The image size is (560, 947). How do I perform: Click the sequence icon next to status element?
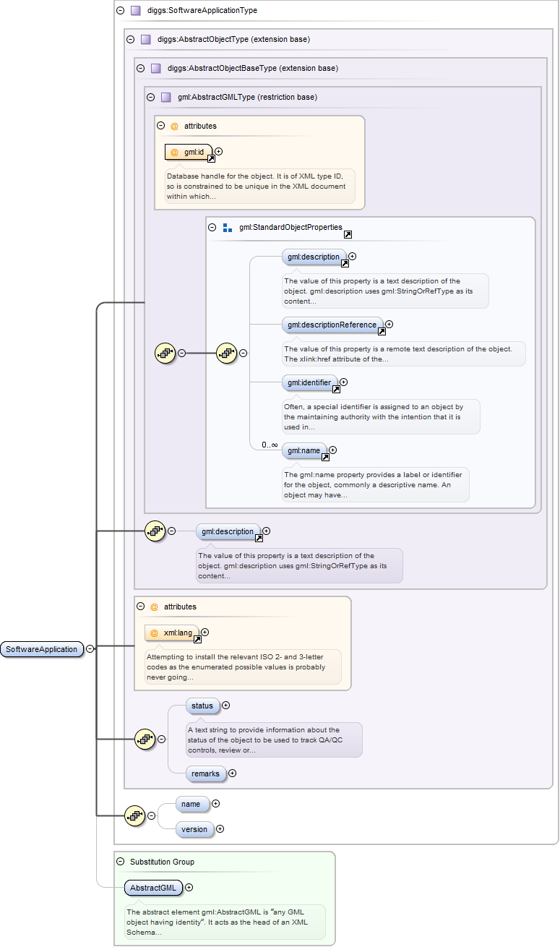point(145,739)
